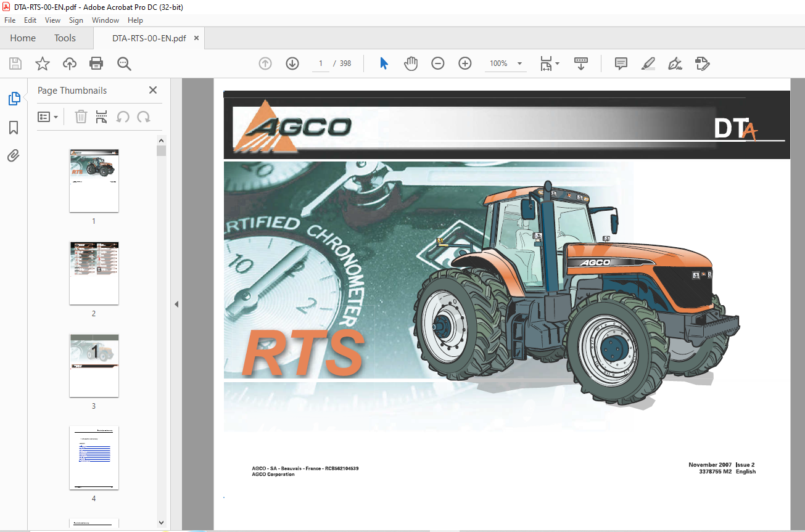Switch to the Home tab
Viewport: 805px width, 532px height.
23,38
